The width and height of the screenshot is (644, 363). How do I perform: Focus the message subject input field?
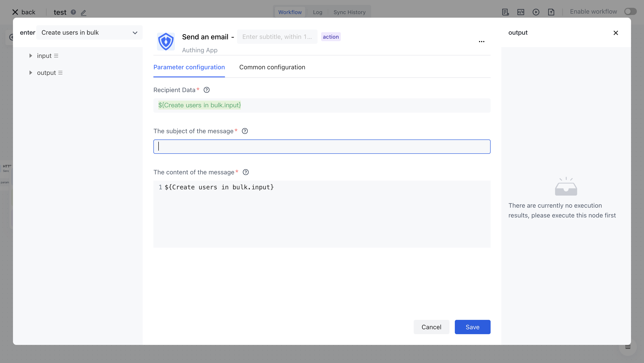[322, 147]
